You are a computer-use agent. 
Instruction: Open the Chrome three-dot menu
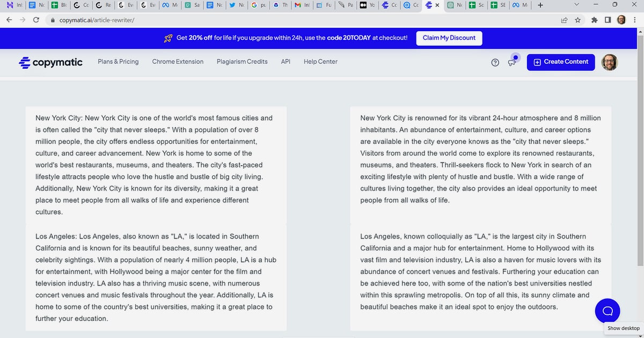point(634,20)
